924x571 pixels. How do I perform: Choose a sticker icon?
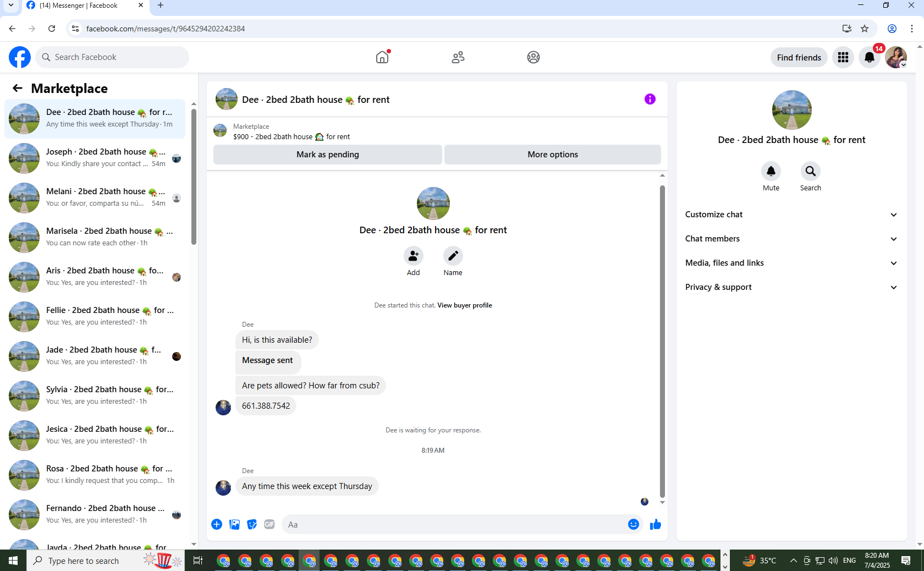(252, 524)
